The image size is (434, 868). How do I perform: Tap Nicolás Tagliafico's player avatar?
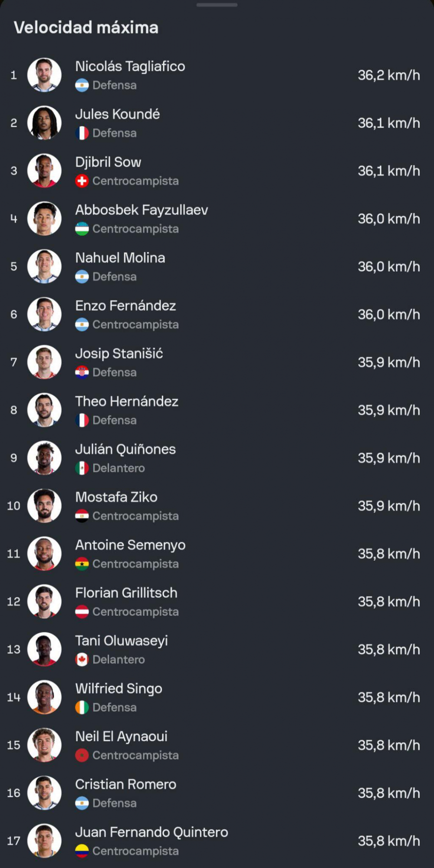click(x=44, y=75)
